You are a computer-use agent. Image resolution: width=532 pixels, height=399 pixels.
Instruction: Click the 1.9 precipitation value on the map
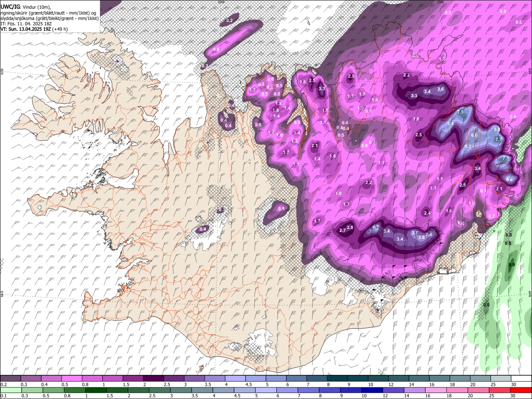325,110
